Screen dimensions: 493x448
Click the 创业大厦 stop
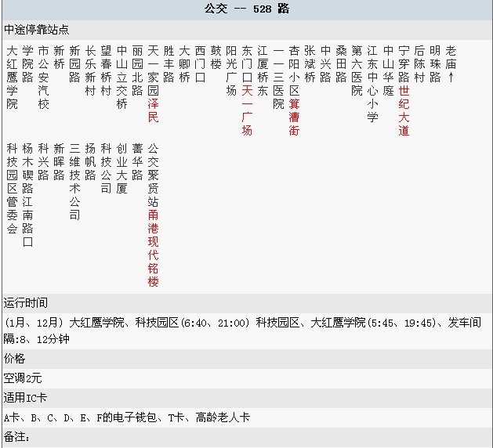tap(122, 168)
